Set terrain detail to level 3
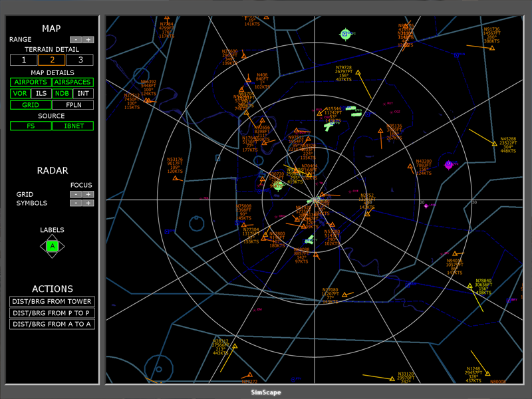The height and width of the screenshot is (399, 532). click(80, 60)
